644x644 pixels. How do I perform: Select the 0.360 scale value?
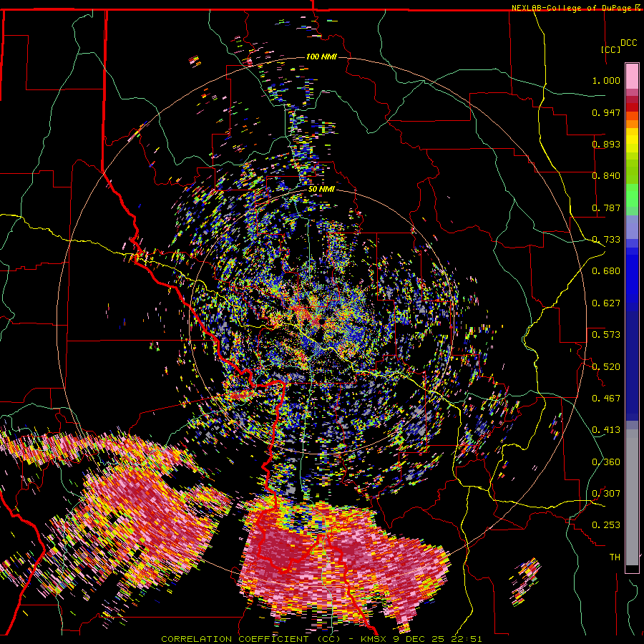(606, 462)
